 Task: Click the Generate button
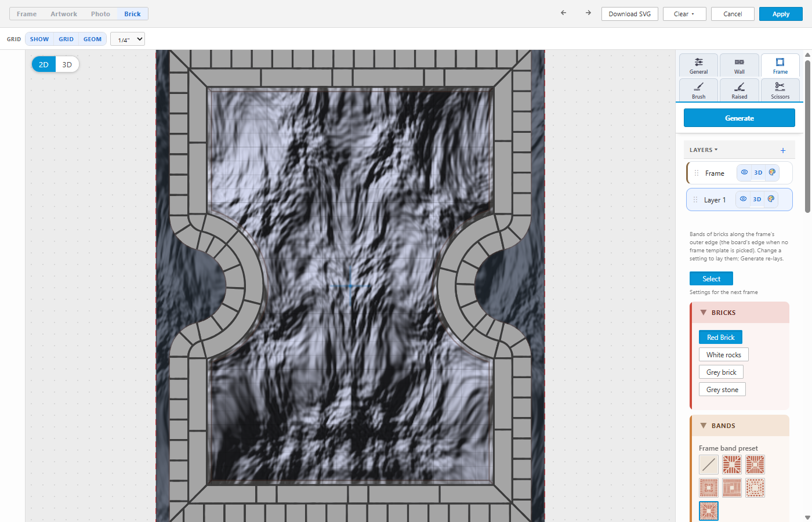(x=739, y=118)
